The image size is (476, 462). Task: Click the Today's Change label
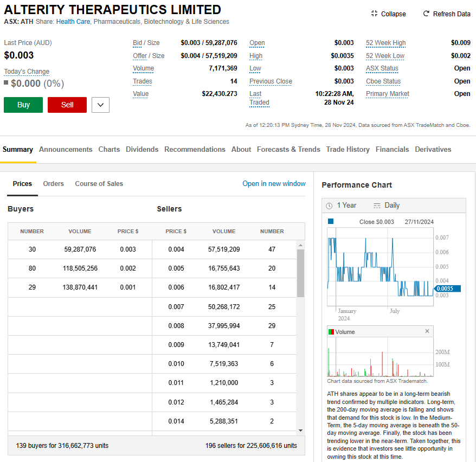coord(27,72)
